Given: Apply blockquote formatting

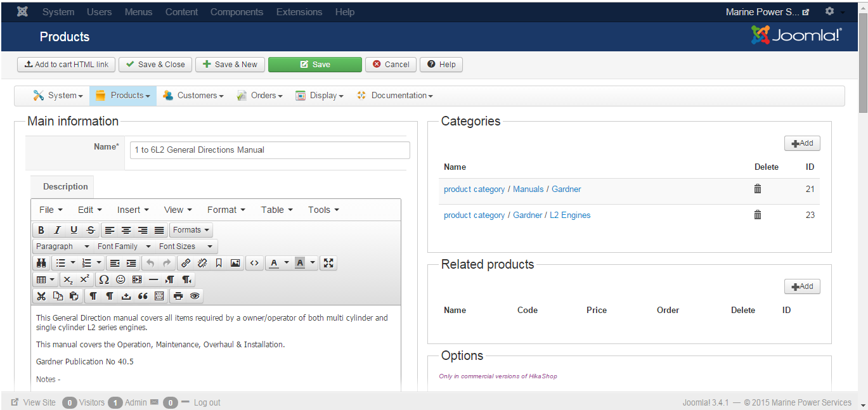Looking at the screenshot, I should coord(143,296).
